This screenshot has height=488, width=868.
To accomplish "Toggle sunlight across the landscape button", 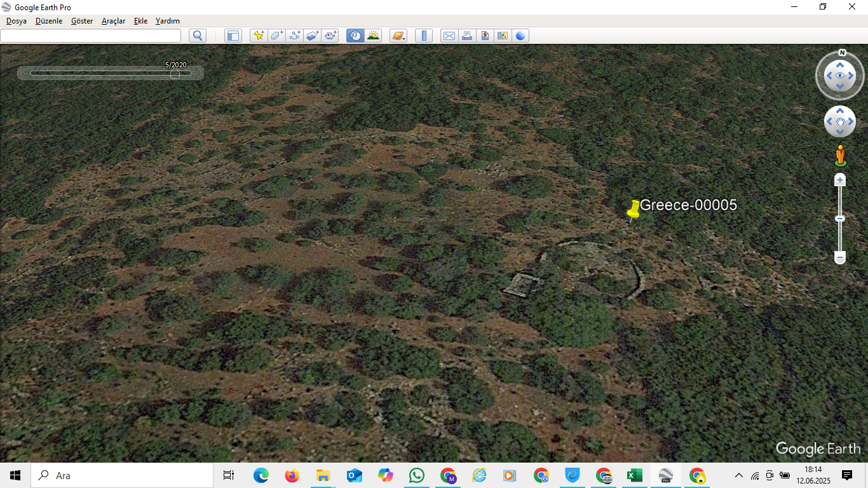I will click(x=373, y=36).
